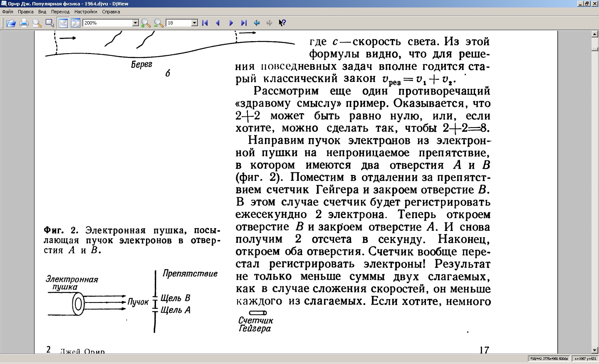This screenshot has width=599, height=364.
Task: Open the Переход menu
Action: pos(60,12)
